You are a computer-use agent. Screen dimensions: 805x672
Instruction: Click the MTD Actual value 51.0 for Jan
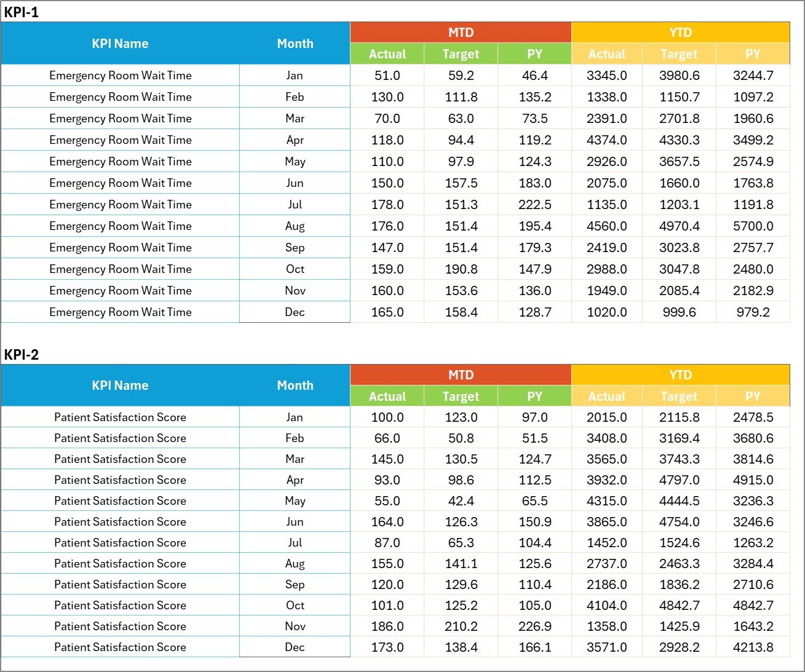(x=387, y=75)
